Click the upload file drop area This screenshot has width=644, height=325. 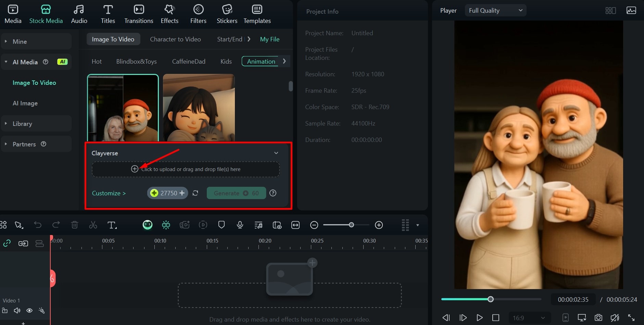(186, 169)
